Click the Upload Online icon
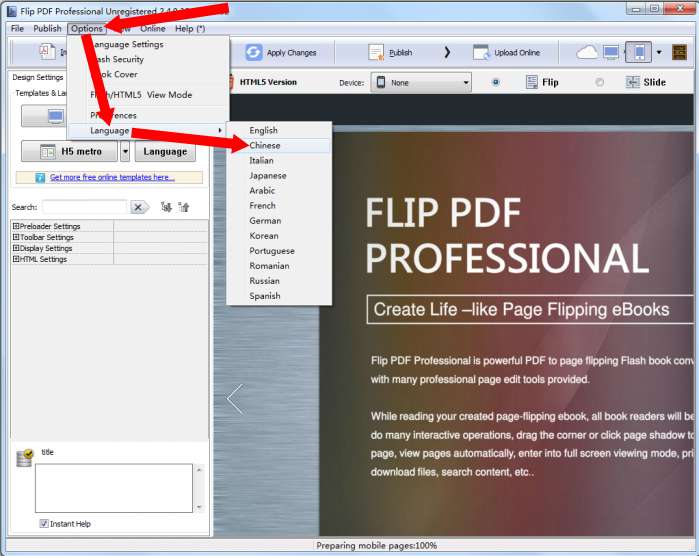Screen dimensions: 699x556 point(481,52)
